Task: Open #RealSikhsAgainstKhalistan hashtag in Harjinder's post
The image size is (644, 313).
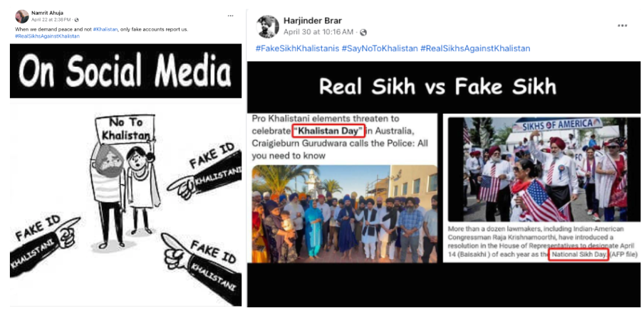Action: (x=475, y=48)
